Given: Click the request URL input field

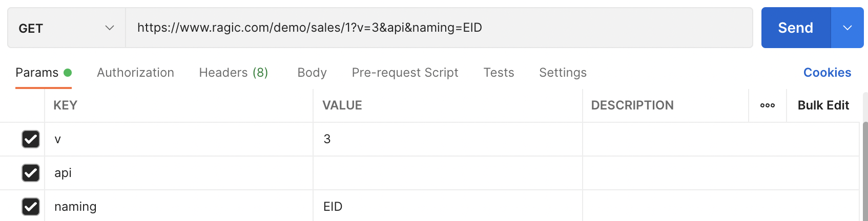Looking at the screenshot, I should click(439, 28).
